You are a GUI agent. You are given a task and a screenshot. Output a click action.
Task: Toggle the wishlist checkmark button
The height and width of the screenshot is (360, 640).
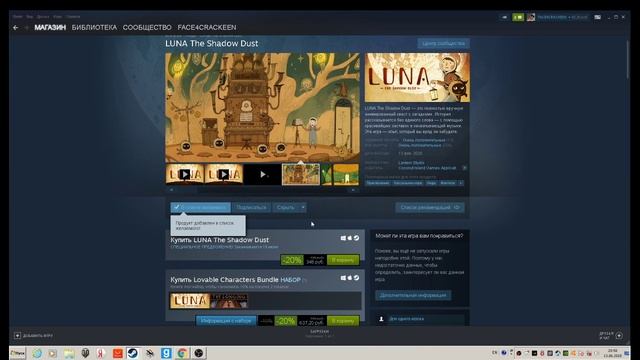tap(200, 207)
